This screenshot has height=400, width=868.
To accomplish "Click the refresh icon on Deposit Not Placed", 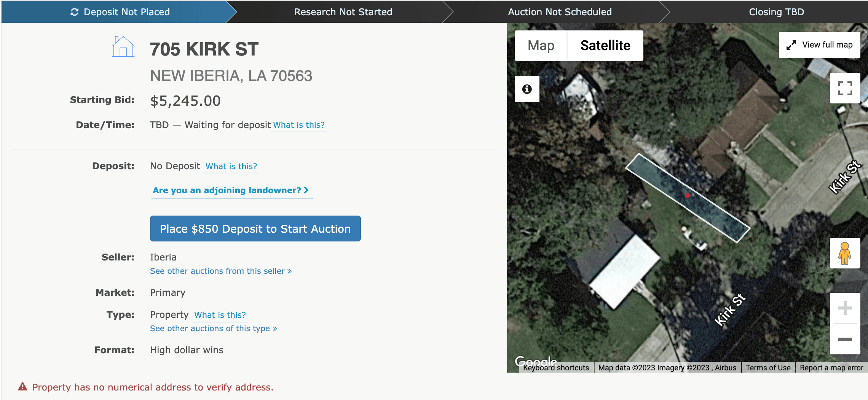I will pos(75,12).
